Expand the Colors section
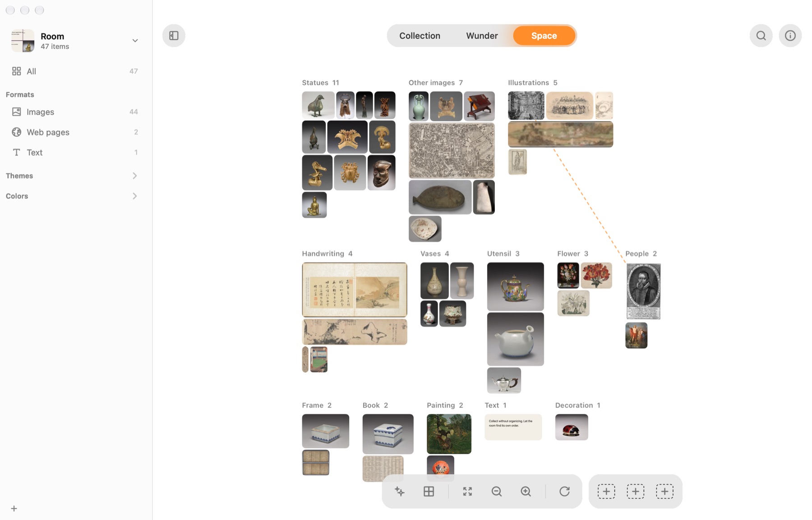 pos(72,196)
